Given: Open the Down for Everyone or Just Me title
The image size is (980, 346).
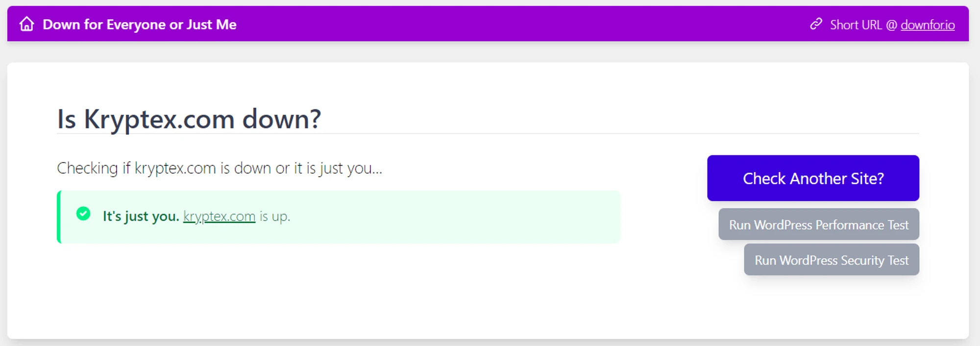Looking at the screenshot, I should 140,25.
